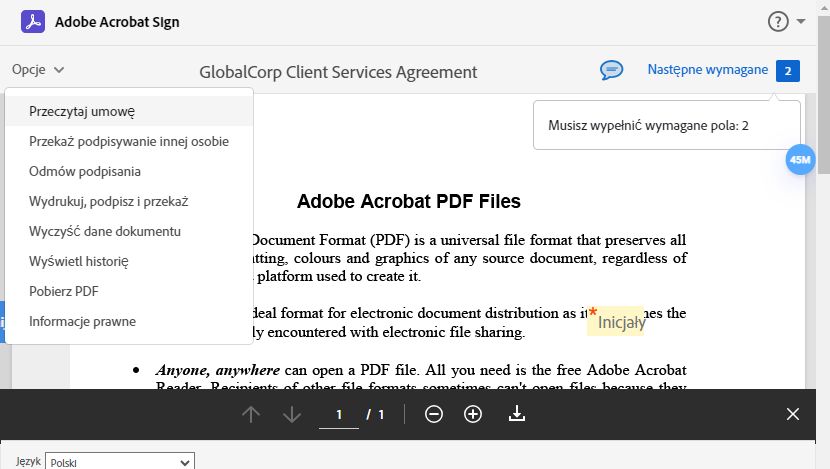Screen dimensions: 830x469
Task: Select "Pobierz PDF" menu option
Action: 64,291
